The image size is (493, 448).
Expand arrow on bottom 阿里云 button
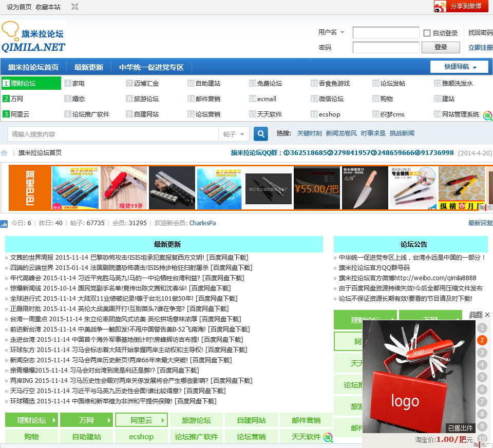tap(163, 420)
